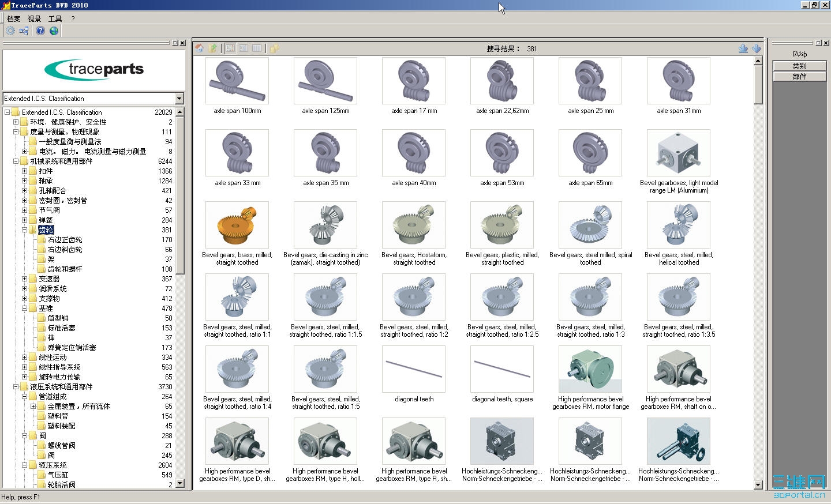Open the ? help menu
This screenshot has height=504, width=831.
click(x=73, y=18)
